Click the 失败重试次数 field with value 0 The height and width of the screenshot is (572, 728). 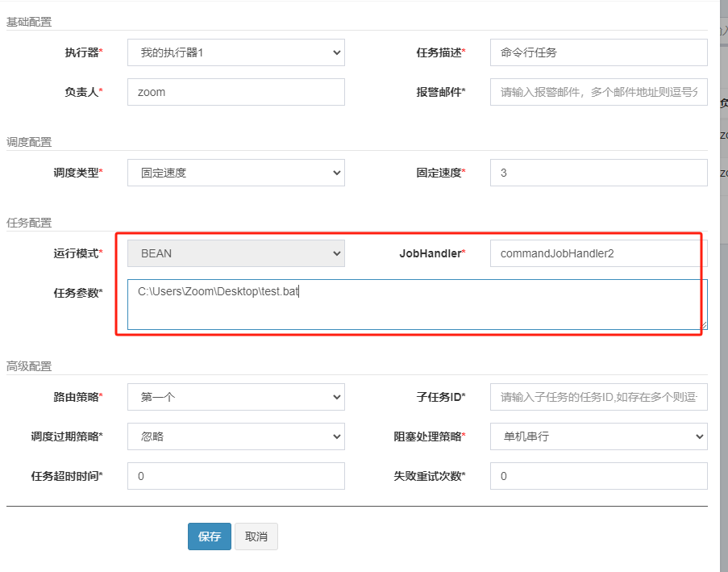pos(598,476)
